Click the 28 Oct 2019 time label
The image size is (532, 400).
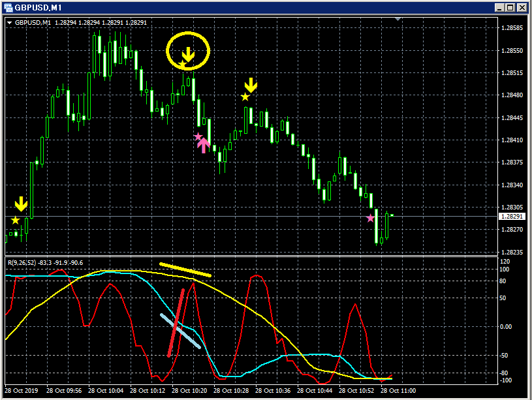22,390
